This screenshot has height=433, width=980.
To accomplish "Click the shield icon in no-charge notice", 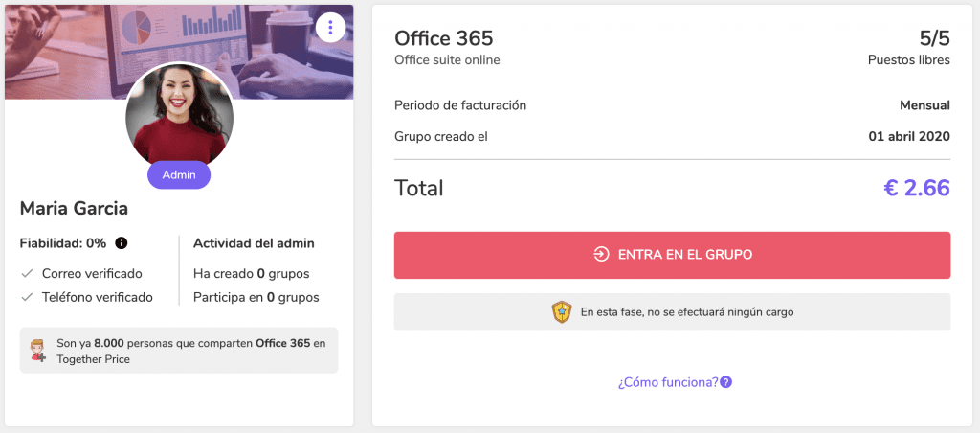I will [562, 311].
